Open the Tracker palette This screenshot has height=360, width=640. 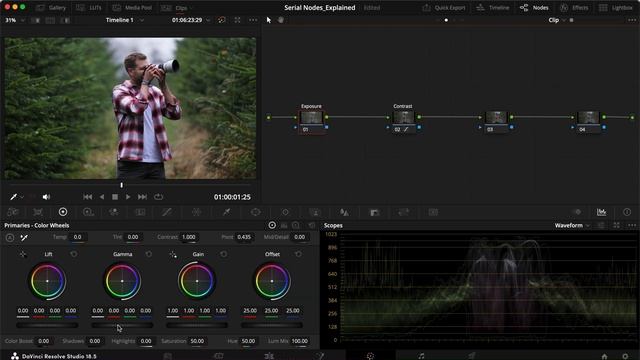pos(285,212)
